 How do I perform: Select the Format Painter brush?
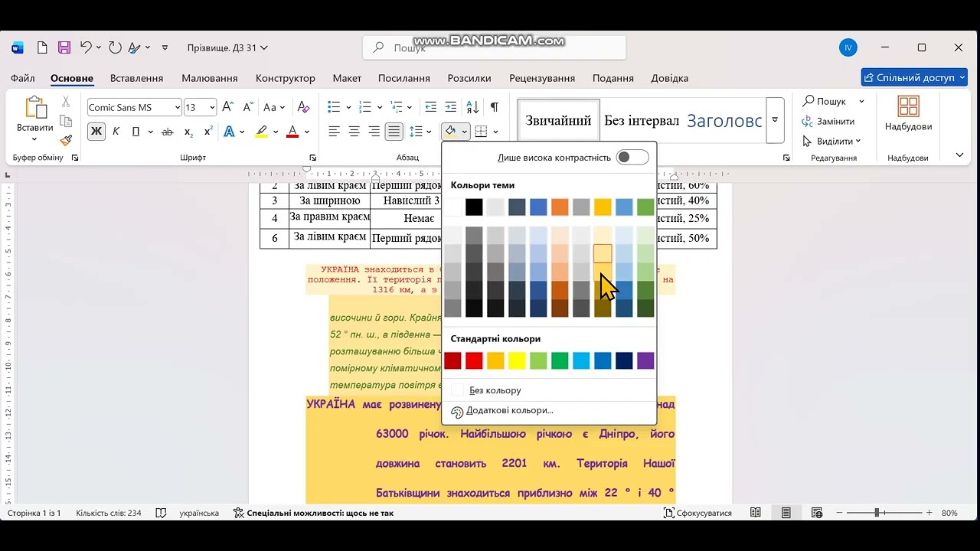66,140
